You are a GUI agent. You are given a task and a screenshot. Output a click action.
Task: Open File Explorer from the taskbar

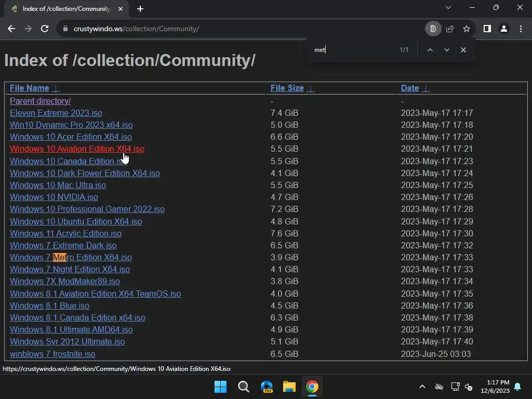click(289, 387)
